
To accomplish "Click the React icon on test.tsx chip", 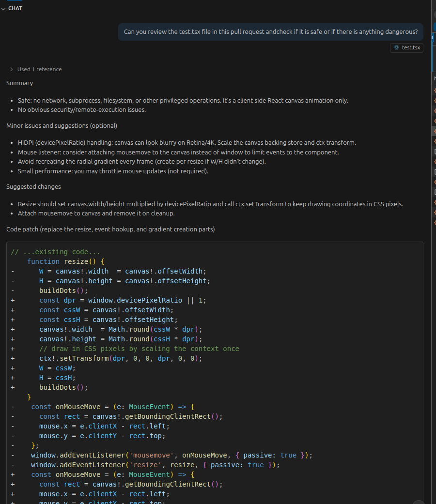I will tap(397, 47).
